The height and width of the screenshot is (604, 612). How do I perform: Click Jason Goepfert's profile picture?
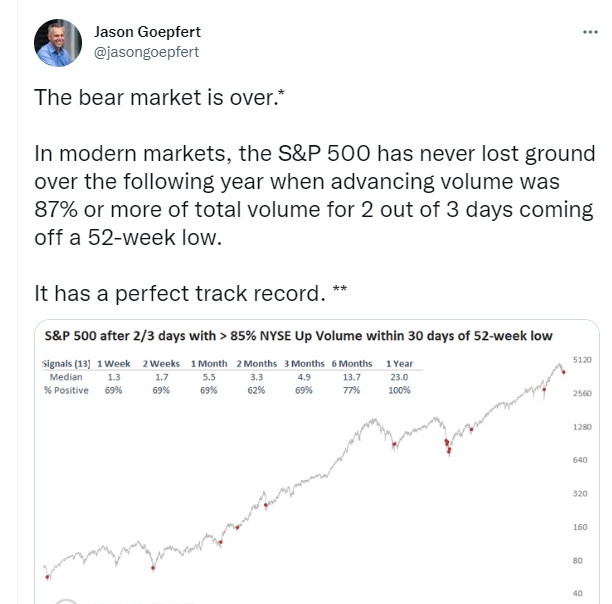[x=55, y=44]
